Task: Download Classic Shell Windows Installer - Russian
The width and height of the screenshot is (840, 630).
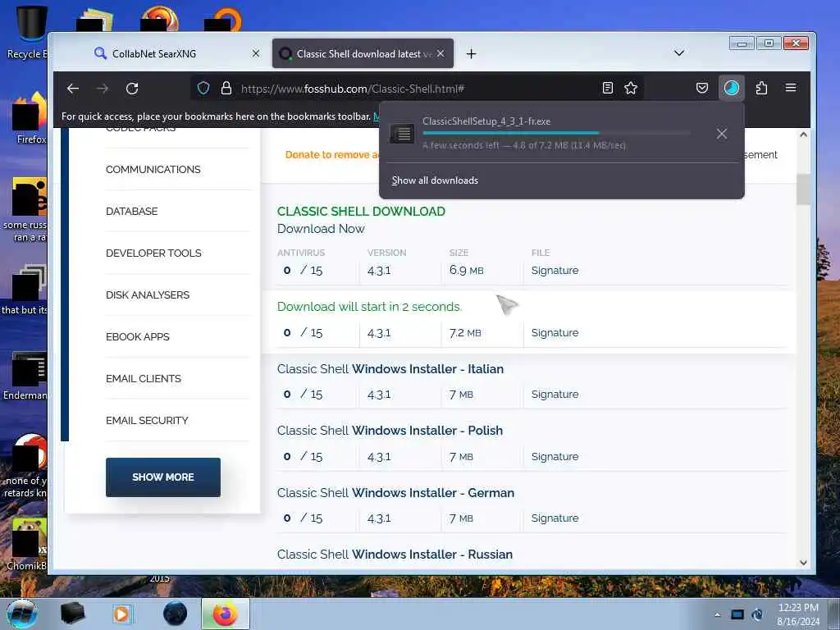Action: click(x=395, y=555)
